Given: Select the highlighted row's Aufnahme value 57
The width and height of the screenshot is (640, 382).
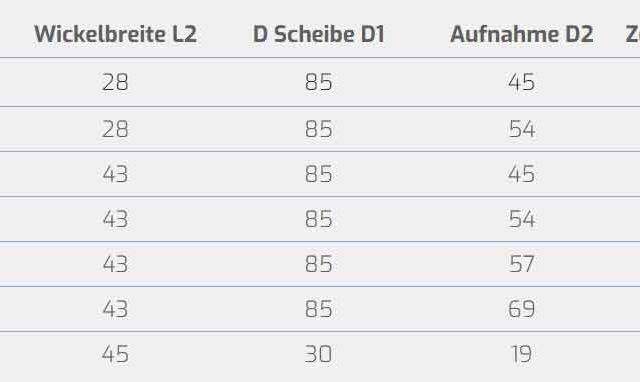Looking at the screenshot, I should 522,264.
